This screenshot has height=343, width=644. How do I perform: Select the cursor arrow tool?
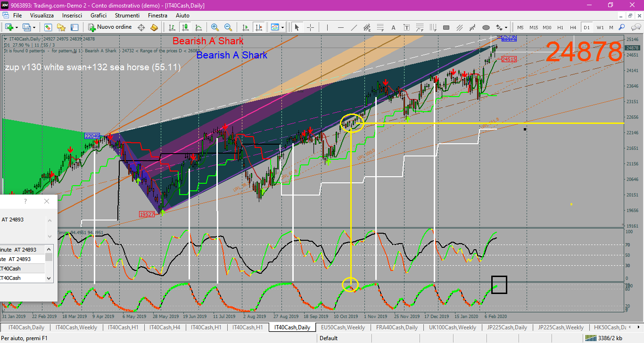tap(297, 27)
